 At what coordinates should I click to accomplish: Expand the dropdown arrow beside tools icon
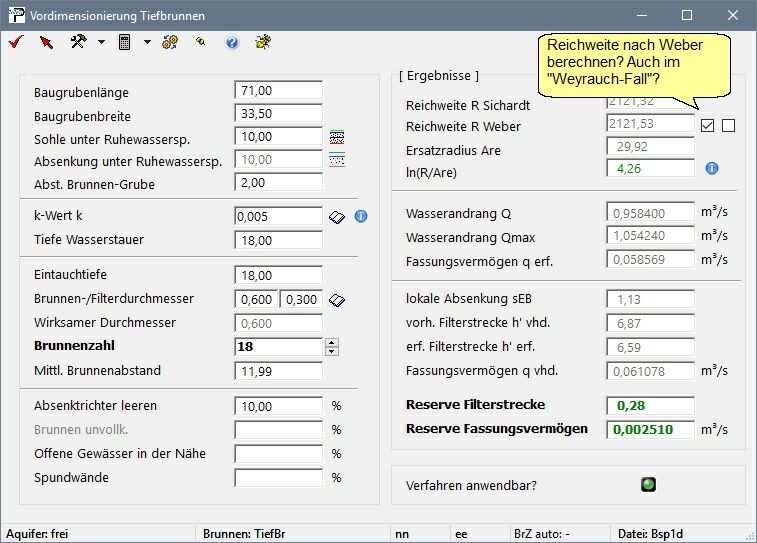[x=101, y=42]
